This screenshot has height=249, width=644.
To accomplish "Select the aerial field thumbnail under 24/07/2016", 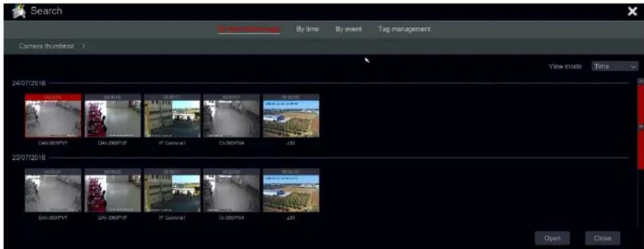I will click(291, 116).
